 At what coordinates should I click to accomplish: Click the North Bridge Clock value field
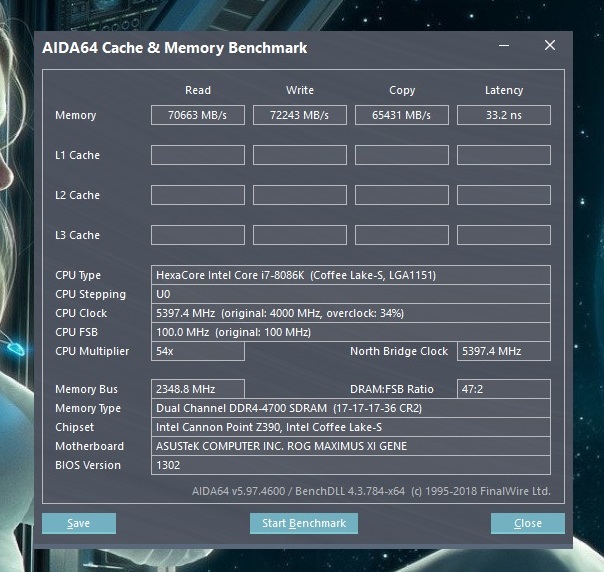pyautogui.click(x=504, y=351)
